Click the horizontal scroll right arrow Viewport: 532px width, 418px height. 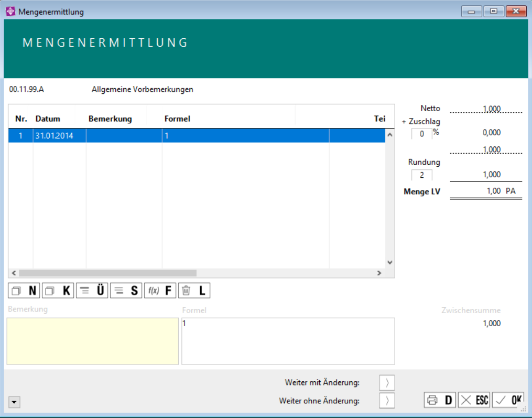[379, 273]
